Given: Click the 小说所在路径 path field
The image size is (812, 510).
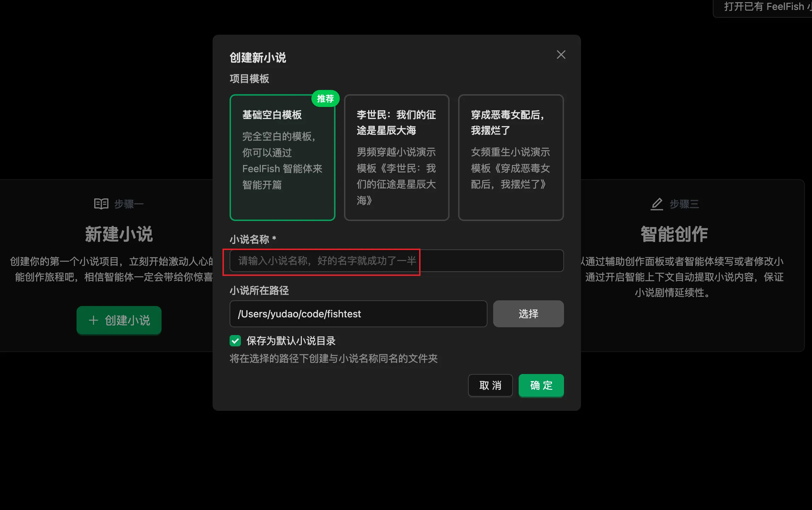Looking at the screenshot, I should click(x=358, y=314).
